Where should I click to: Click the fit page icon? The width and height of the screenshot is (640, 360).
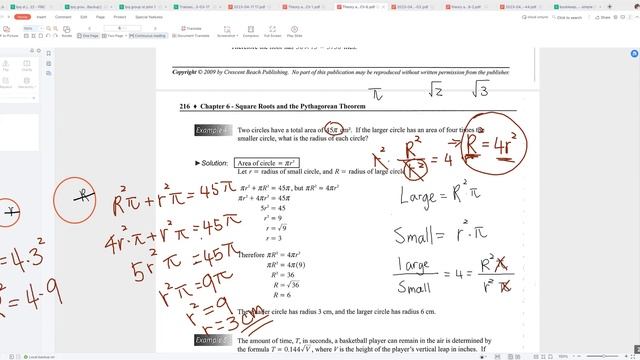[x=40, y=36]
